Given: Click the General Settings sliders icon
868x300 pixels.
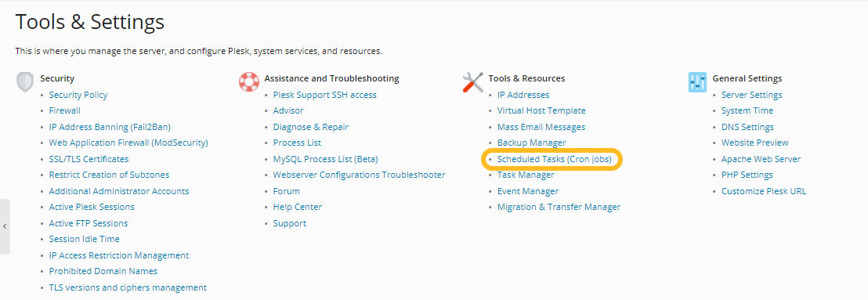Looking at the screenshot, I should tap(697, 82).
